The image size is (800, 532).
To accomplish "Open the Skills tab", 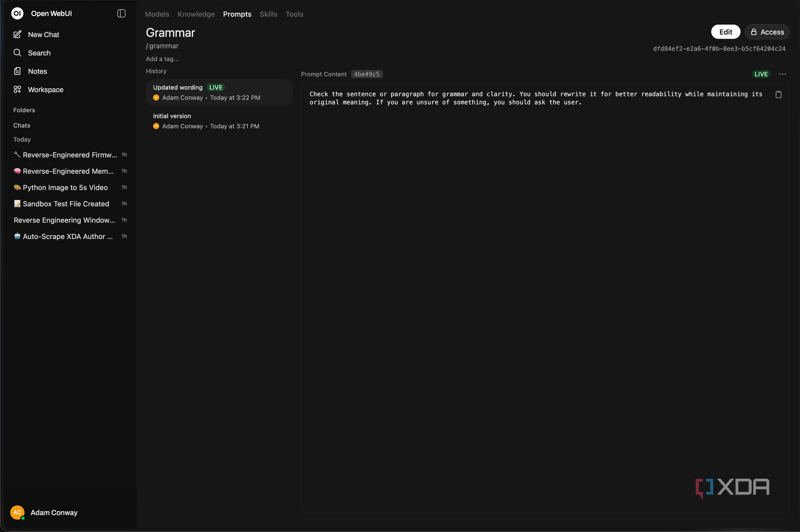I will coord(268,14).
